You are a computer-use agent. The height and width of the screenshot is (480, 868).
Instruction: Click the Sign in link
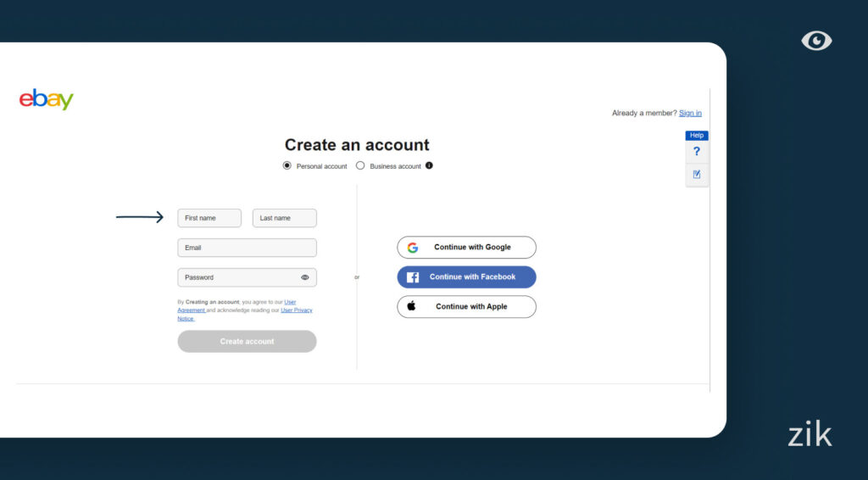(690, 113)
